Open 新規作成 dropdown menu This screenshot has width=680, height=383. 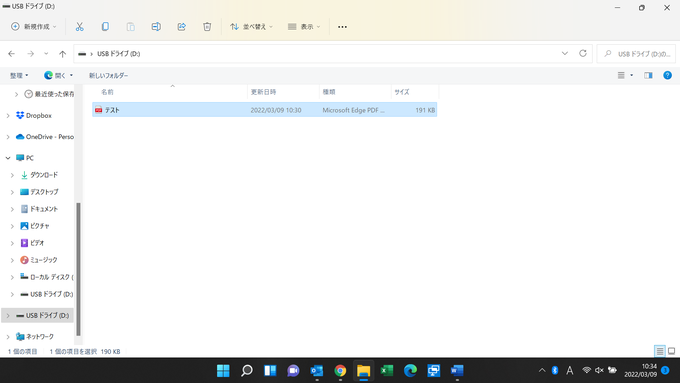34,27
